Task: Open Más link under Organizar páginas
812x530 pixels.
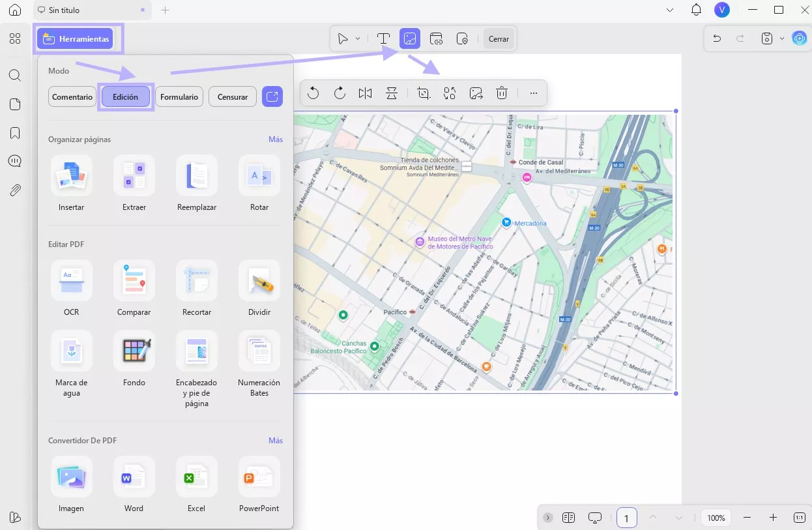Action: 276,139
